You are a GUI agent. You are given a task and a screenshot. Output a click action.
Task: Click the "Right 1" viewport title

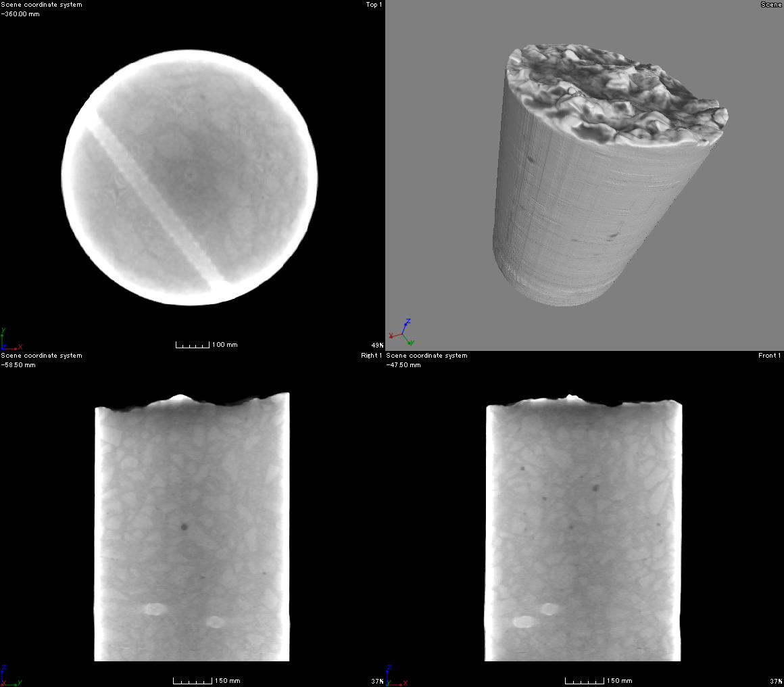tap(371, 355)
